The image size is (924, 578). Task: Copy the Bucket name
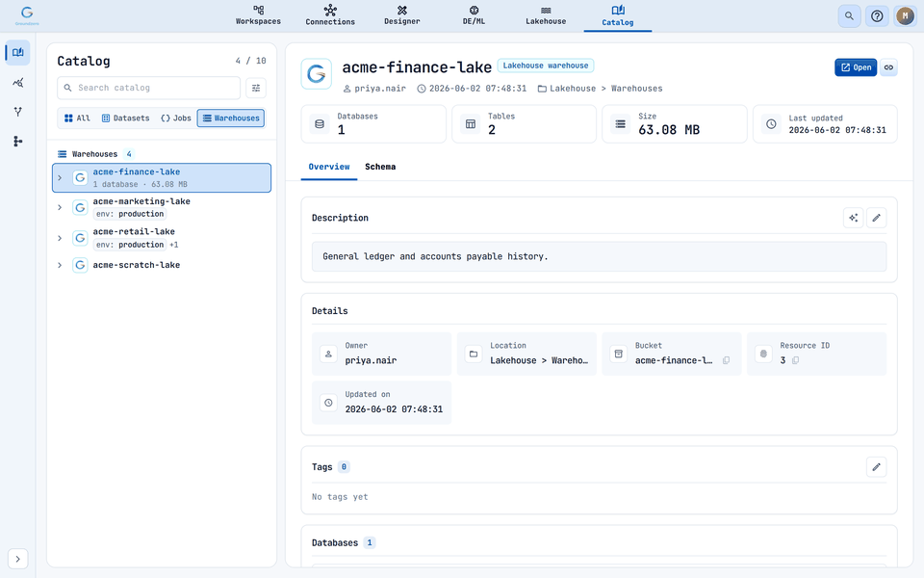(x=726, y=360)
